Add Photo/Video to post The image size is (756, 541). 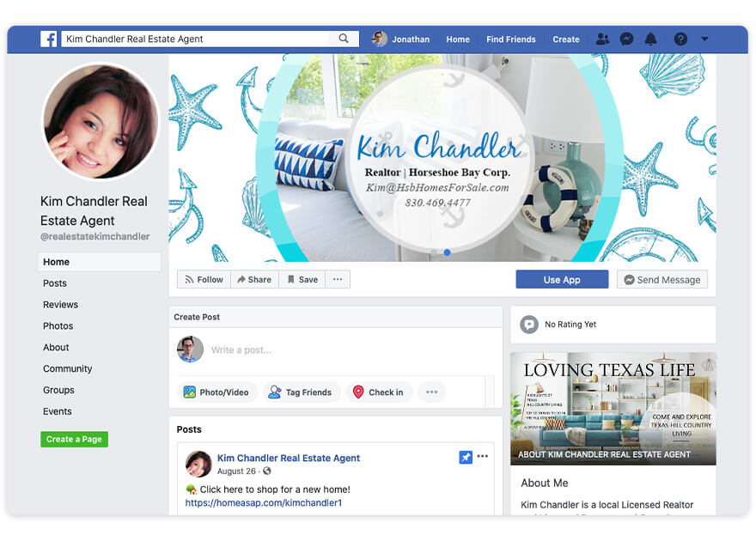(216, 392)
